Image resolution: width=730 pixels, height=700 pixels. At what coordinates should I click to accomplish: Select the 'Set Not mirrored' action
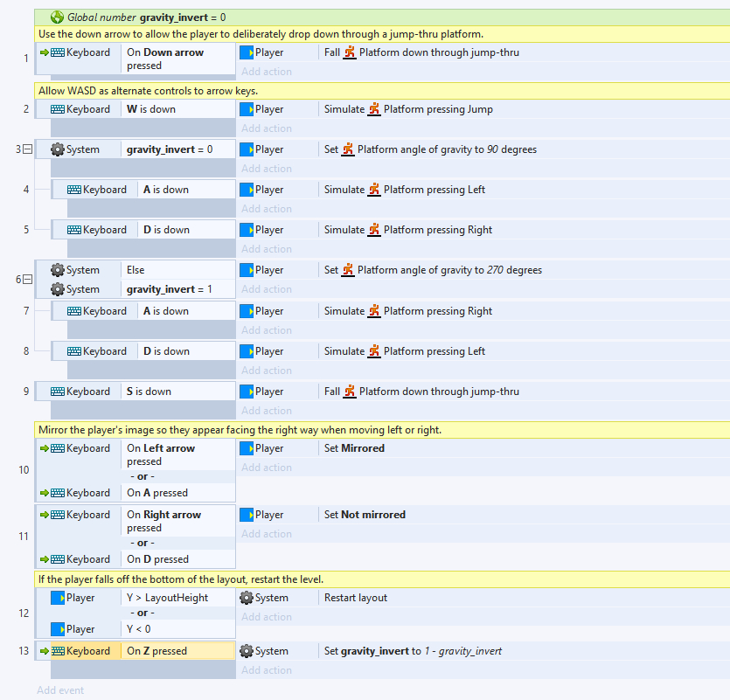pos(484,515)
